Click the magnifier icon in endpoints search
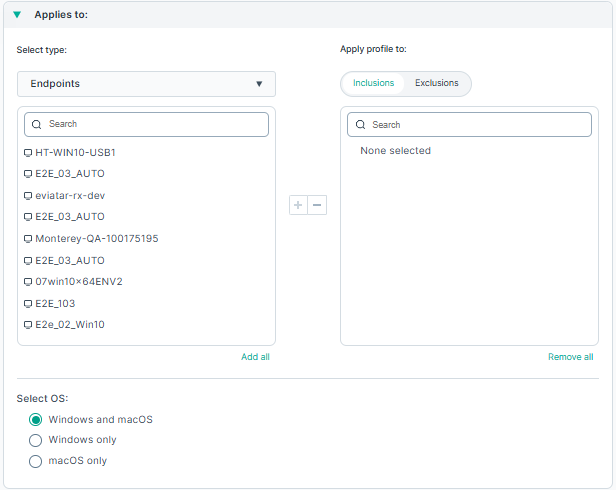 [37, 124]
